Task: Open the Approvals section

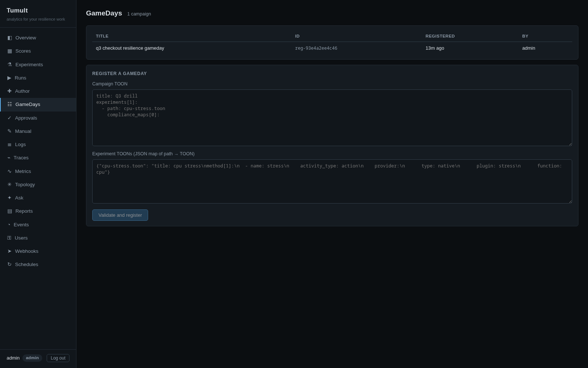Action: (x=38, y=118)
